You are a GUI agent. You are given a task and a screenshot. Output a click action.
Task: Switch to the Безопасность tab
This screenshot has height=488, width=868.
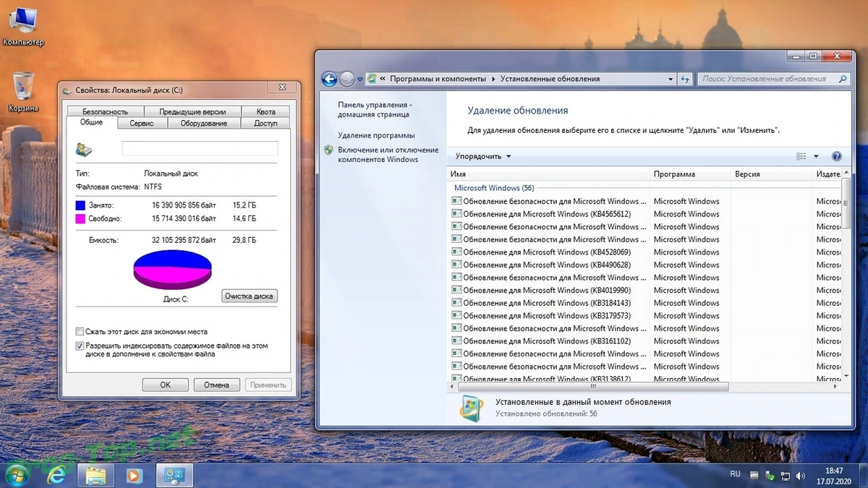[105, 111]
